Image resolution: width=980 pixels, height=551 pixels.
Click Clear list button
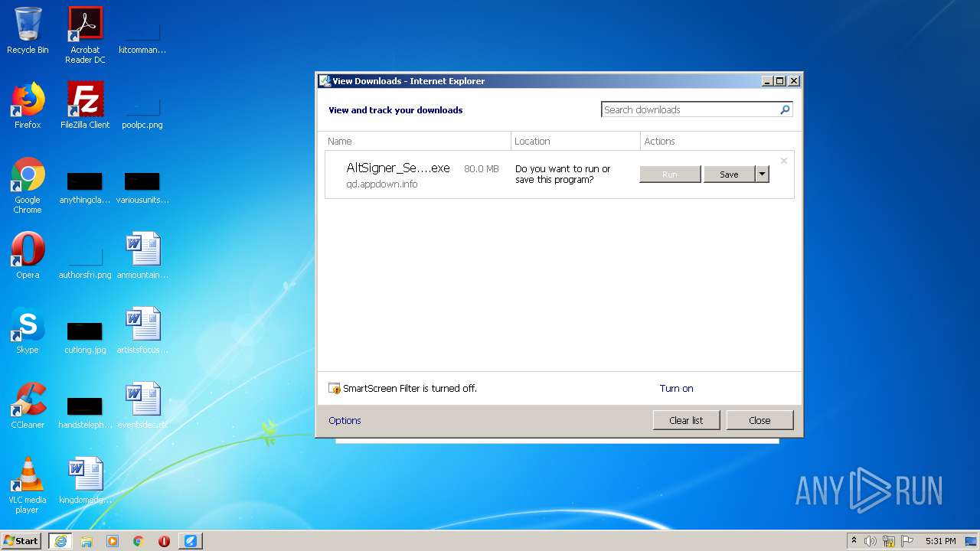coord(686,420)
